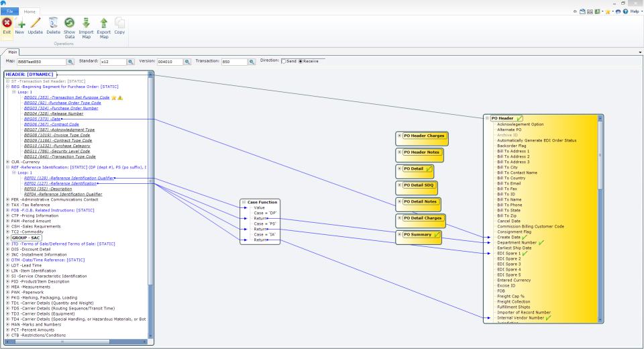Click the Import Map icon
Screen dimensions: 644x349
point(86,23)
